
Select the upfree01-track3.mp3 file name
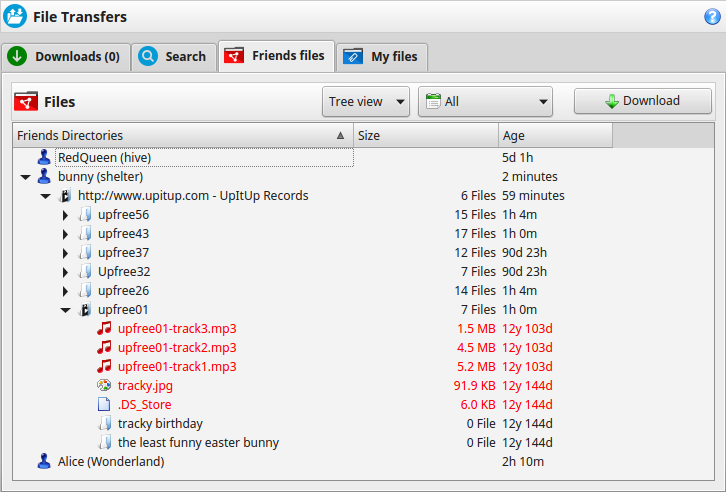(x=177, y=328)
